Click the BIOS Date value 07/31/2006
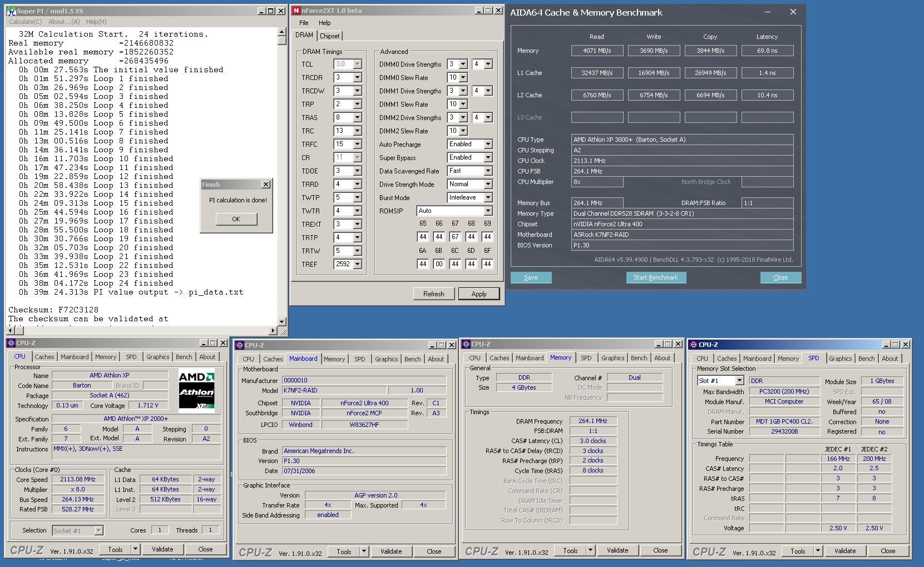 (x=364, y=471)
